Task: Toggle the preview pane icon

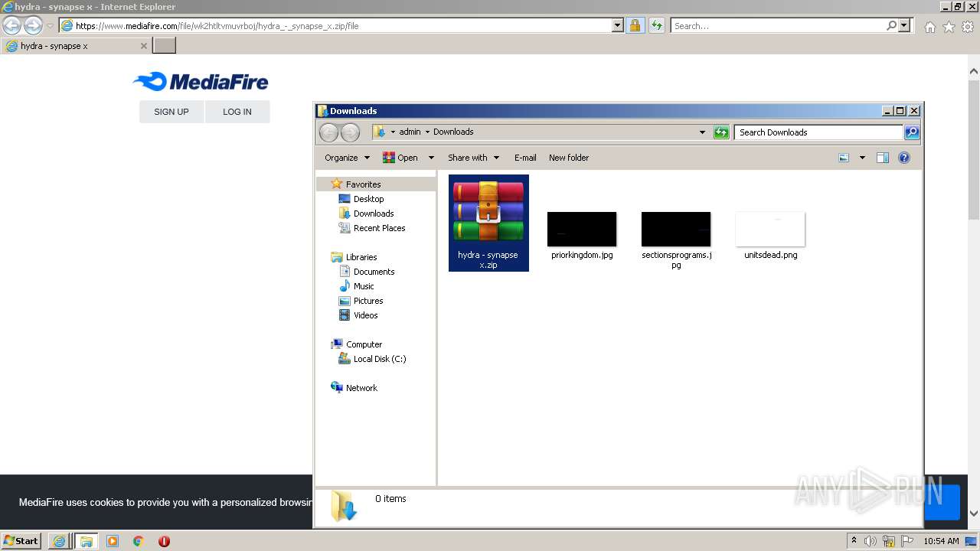Action: coord(883,158)
